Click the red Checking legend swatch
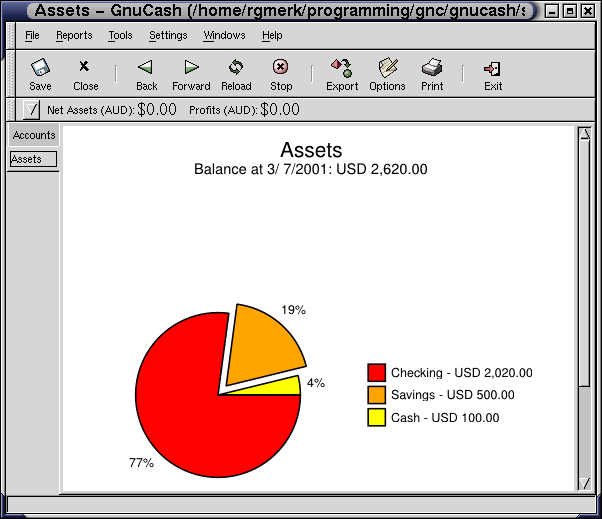 coord(376,373)
